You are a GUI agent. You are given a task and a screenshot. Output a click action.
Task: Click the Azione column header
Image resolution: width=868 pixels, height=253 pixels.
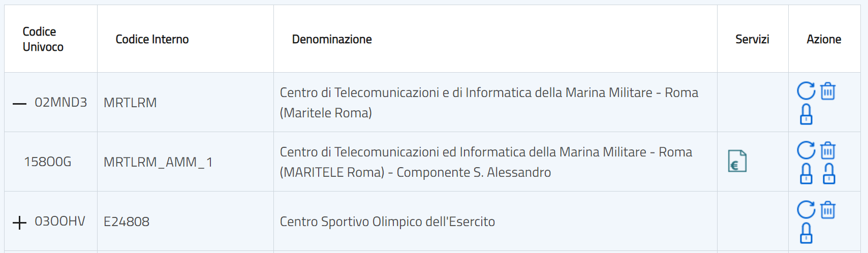[x=824, y=39]
